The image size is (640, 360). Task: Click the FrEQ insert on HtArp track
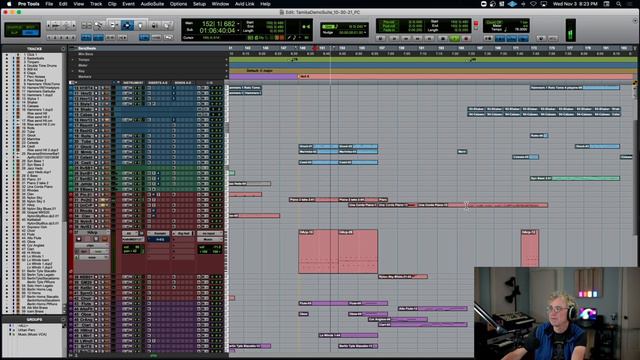coord(158,239)
